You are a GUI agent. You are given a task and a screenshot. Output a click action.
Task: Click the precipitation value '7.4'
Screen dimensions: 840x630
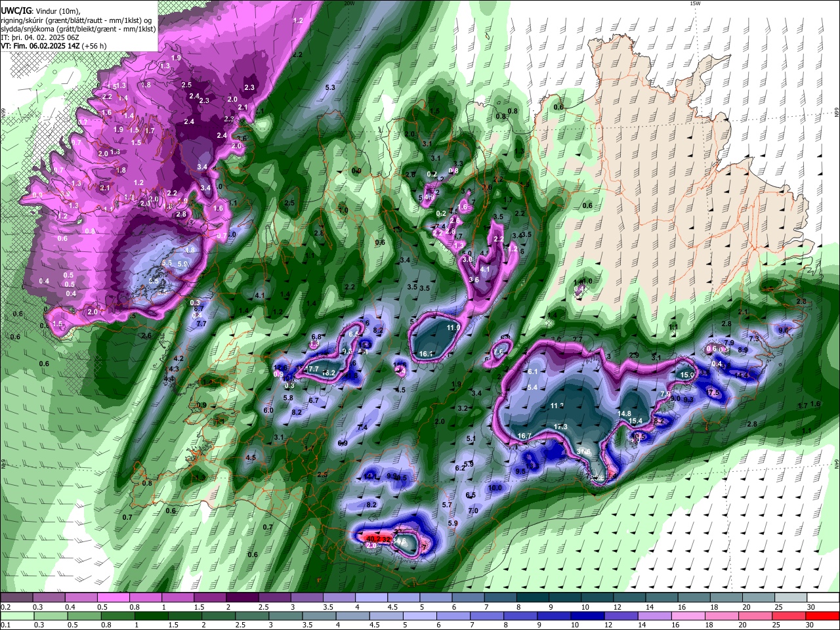[362, 427]
